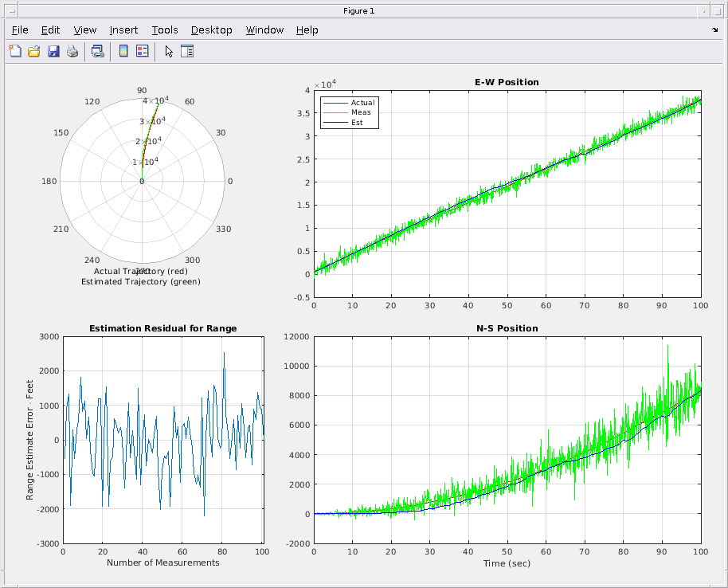Toggle Insert Legend in the toolbar
The height and width of the screenshot is (588, 728).
coord(143,52)
